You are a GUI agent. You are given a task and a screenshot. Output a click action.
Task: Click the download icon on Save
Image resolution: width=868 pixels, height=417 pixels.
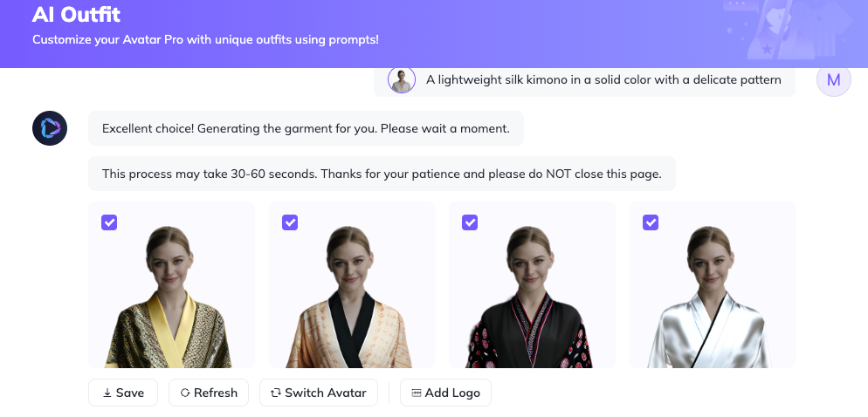(107, 393)
